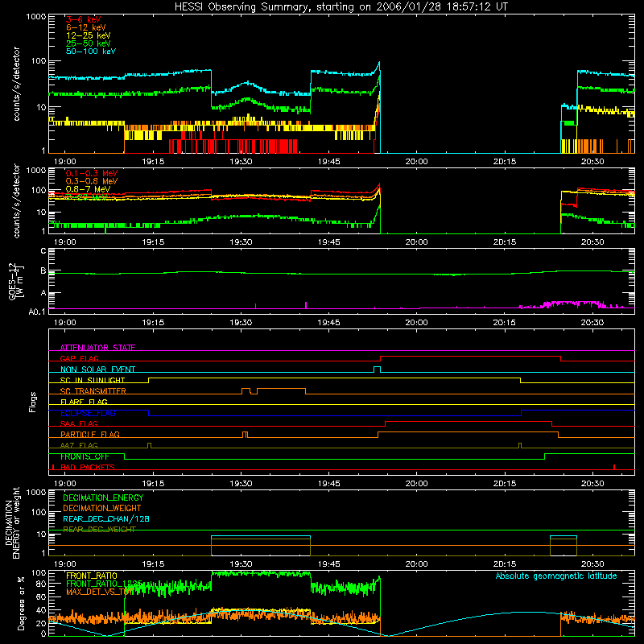Screen dimensions: 644x644
Task: Click the MAX_DET_VS_TOT legend label
Action: 100,592
